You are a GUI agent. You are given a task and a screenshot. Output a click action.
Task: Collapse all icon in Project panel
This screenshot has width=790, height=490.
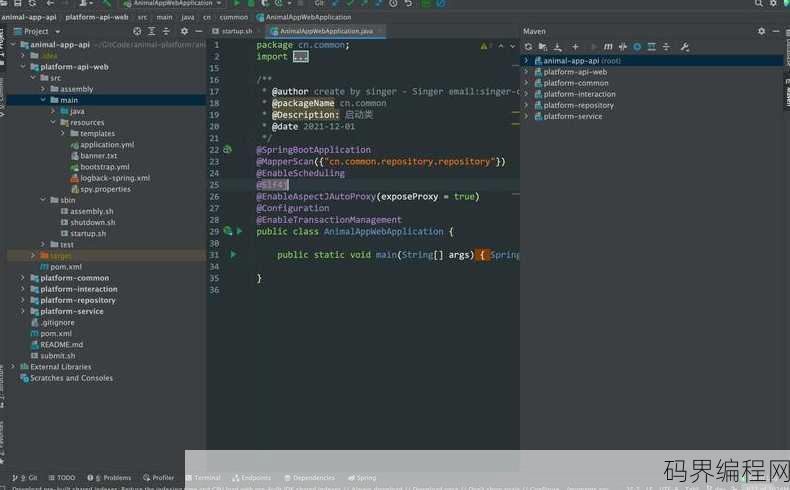166,31
